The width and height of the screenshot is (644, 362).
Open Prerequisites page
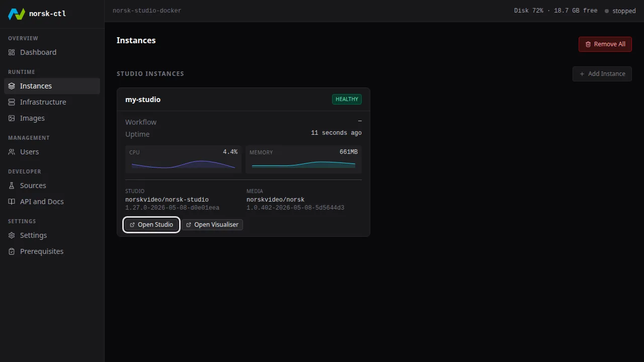click(x=52, y=251)
